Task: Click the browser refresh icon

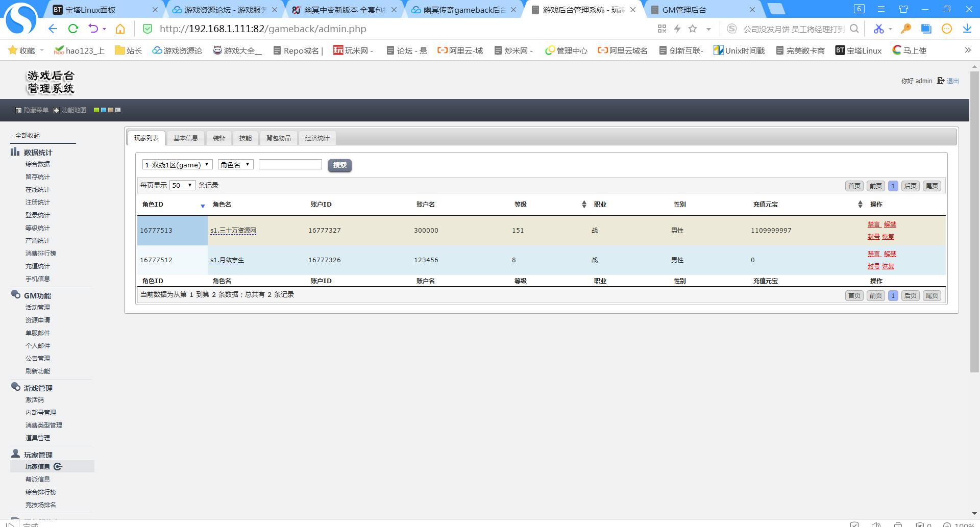Action: tap(73, 29)
